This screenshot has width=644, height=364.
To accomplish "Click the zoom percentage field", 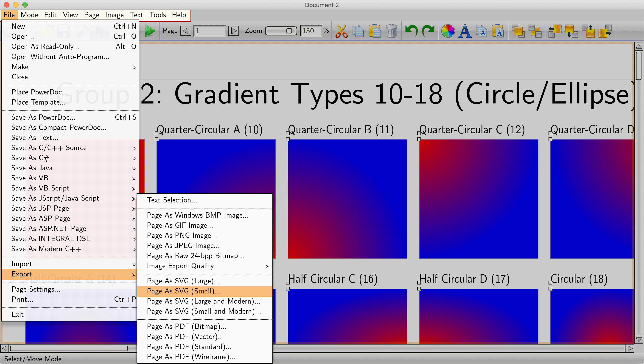I will point(311,31).
